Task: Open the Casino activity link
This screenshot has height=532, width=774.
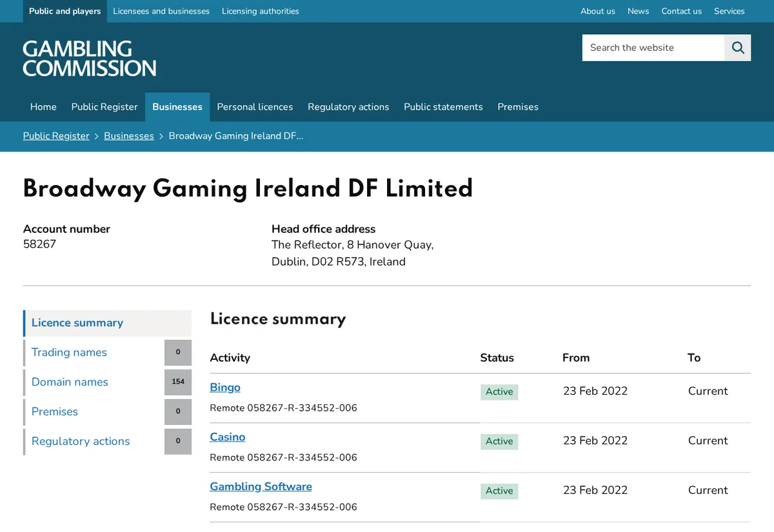Action: [228, 437]
